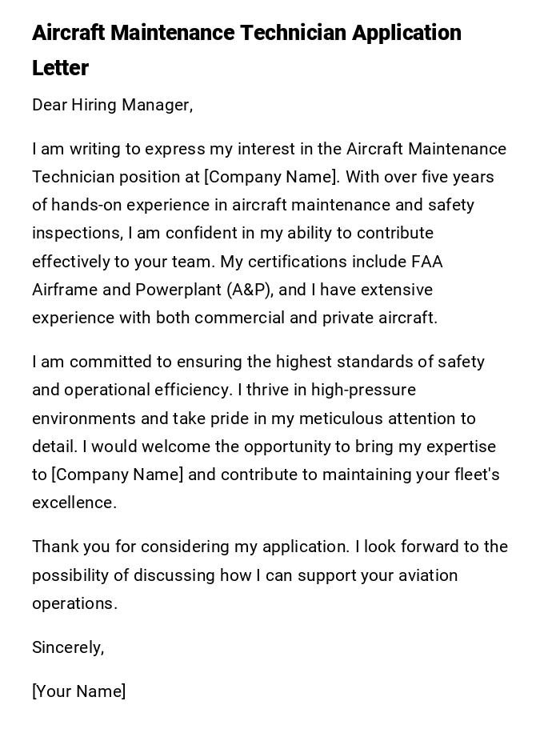Click the word 'Letter' in the heading
The width and height of the screenshot is (560, 741).
tap(60, 68)
